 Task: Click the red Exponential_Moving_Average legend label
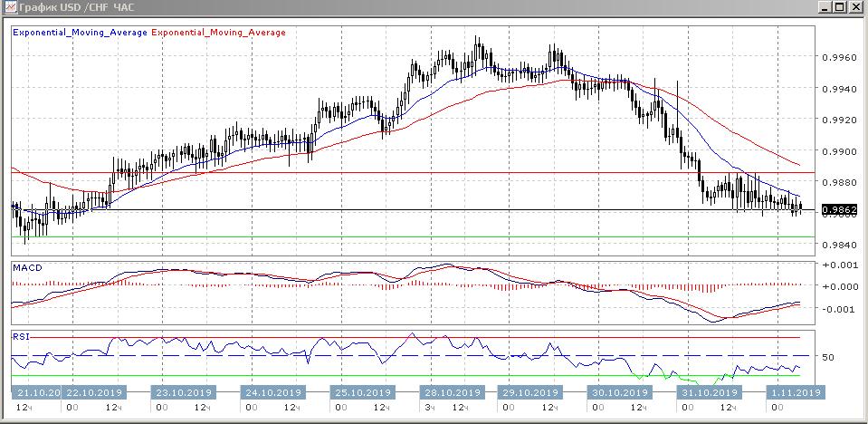(x=220, y=31)
